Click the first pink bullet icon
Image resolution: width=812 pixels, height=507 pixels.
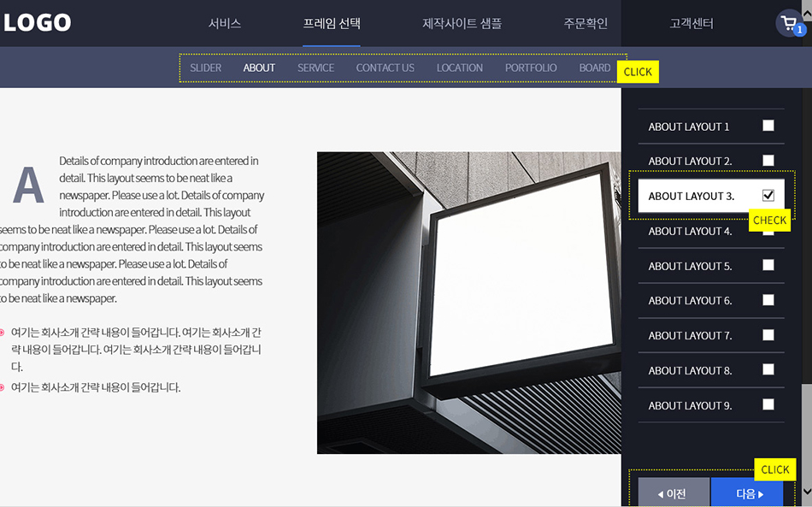2,333
